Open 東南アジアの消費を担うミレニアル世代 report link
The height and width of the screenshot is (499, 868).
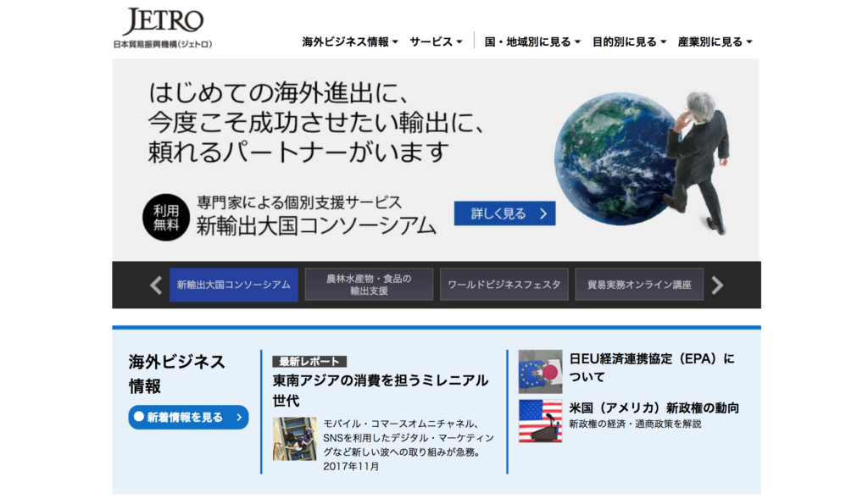tap(381, 391)
